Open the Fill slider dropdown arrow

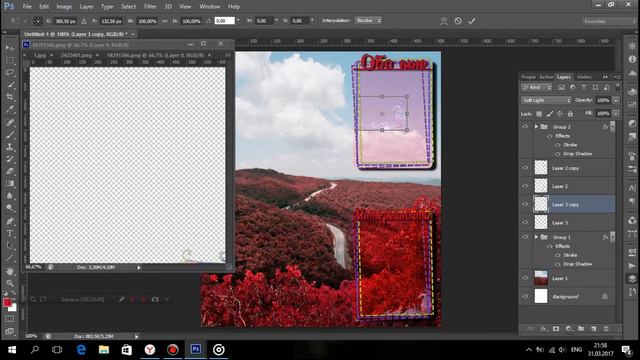pyautogui.click(x=616, y=114)
